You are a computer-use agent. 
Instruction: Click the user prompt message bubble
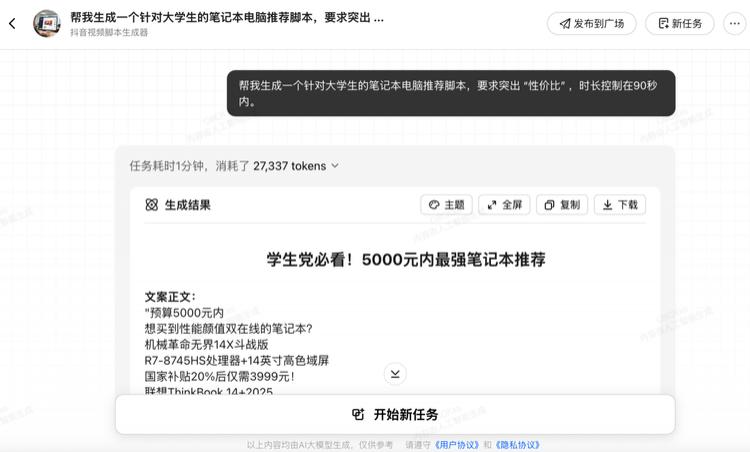(x=451, y=93)
